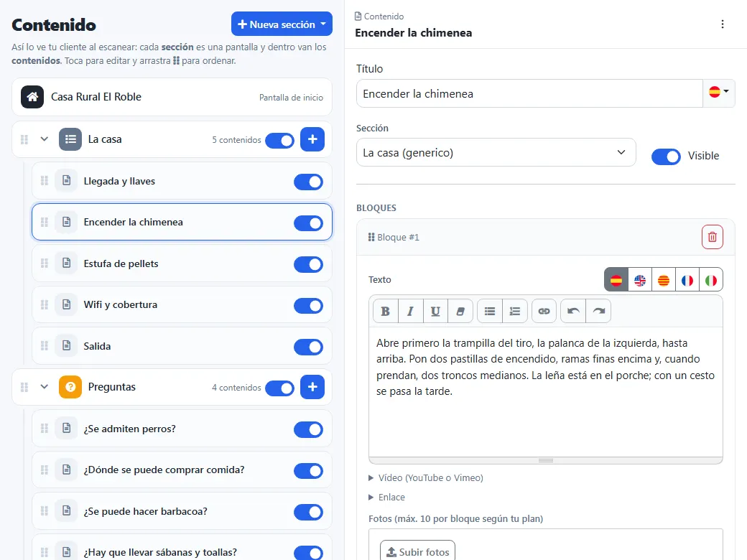The height and width of the screenshot is (560, 747).
Task: Switch text language to English
Action: 640,280
